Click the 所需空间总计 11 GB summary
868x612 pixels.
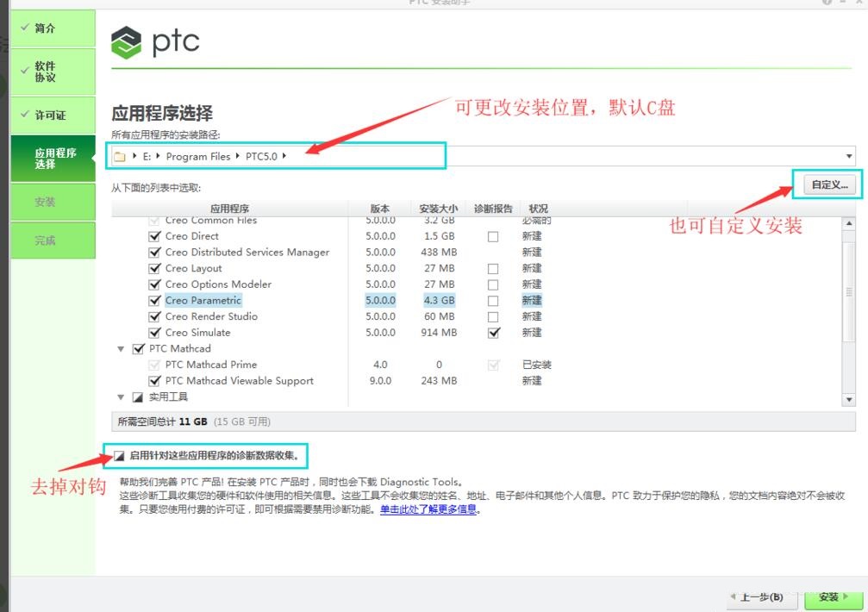pyautogui.click(x=163, y=422)
